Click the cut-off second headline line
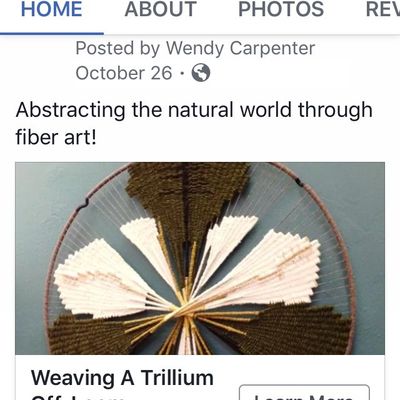The width and height of the screenshot is (400, 400). click(77, 397)
